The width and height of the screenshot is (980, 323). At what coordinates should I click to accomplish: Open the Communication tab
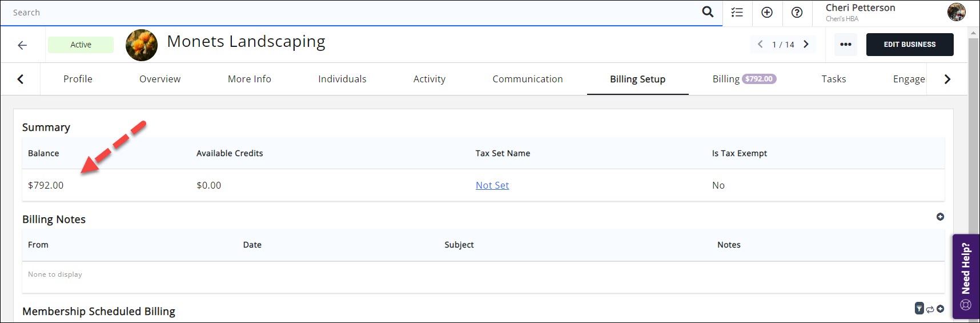527,79
